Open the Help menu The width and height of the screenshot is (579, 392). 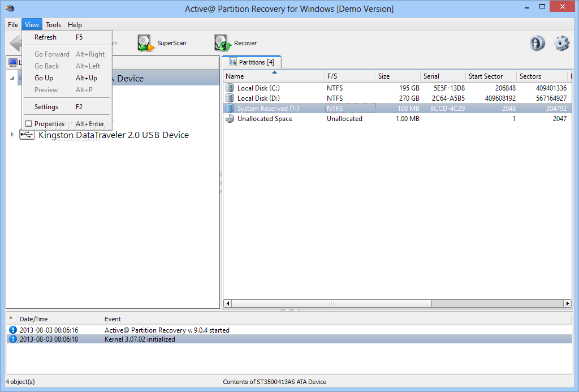click(x=75, y=25)
